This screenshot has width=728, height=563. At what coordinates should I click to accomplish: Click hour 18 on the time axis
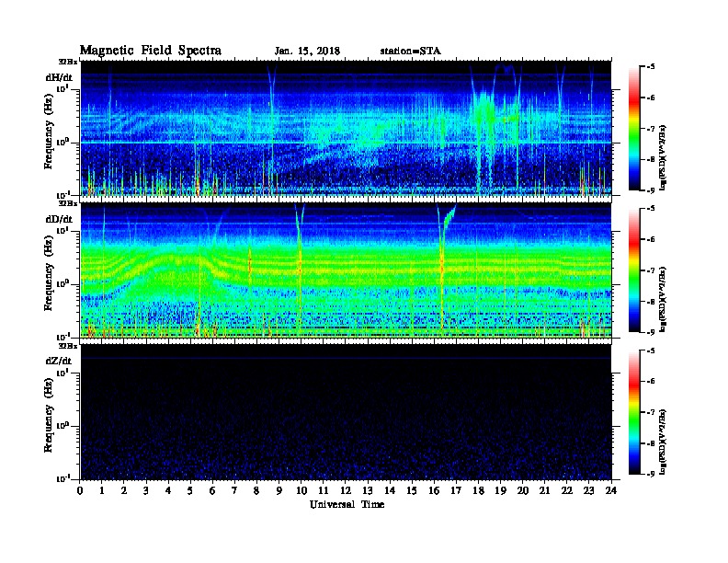478,490
